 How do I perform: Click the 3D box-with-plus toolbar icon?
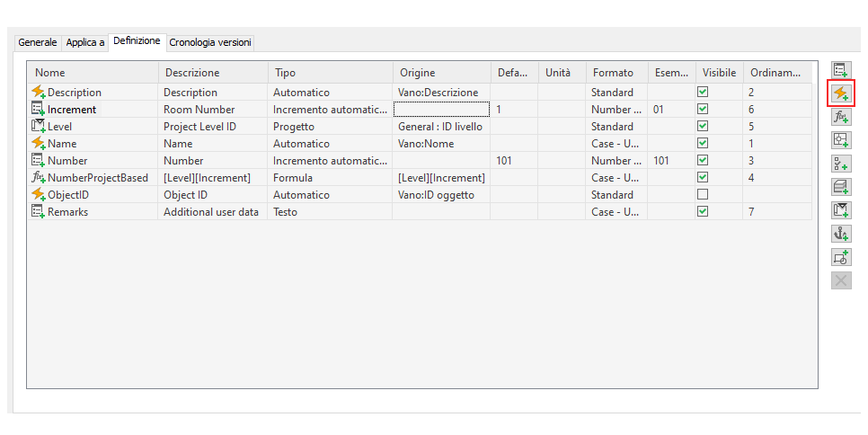(841, 187)
